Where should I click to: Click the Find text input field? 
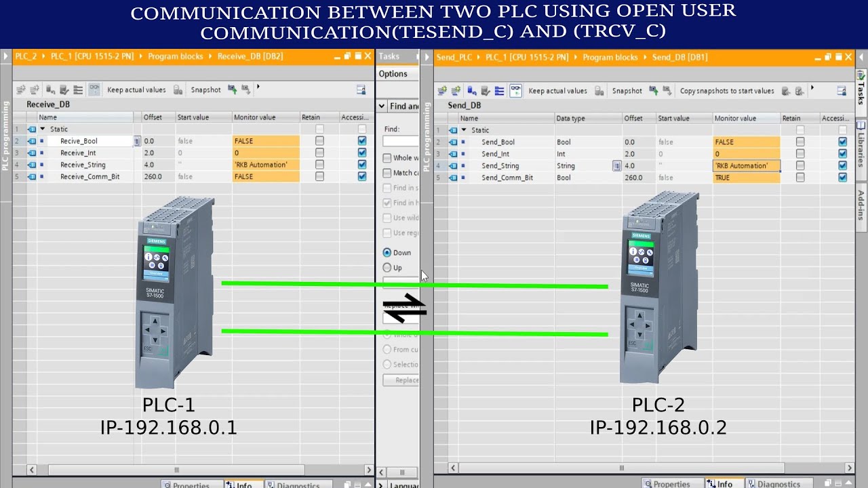pyautogui.click(x=401, y=141)
